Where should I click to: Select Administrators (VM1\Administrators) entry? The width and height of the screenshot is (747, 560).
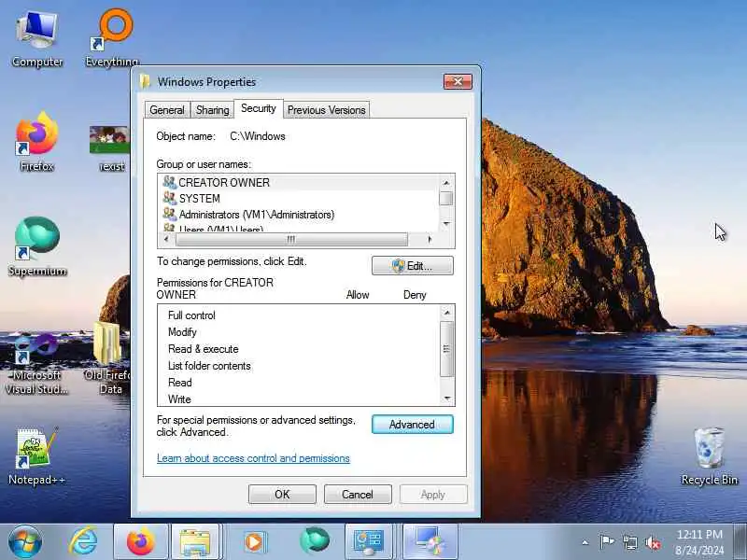[x=298, y=215]
